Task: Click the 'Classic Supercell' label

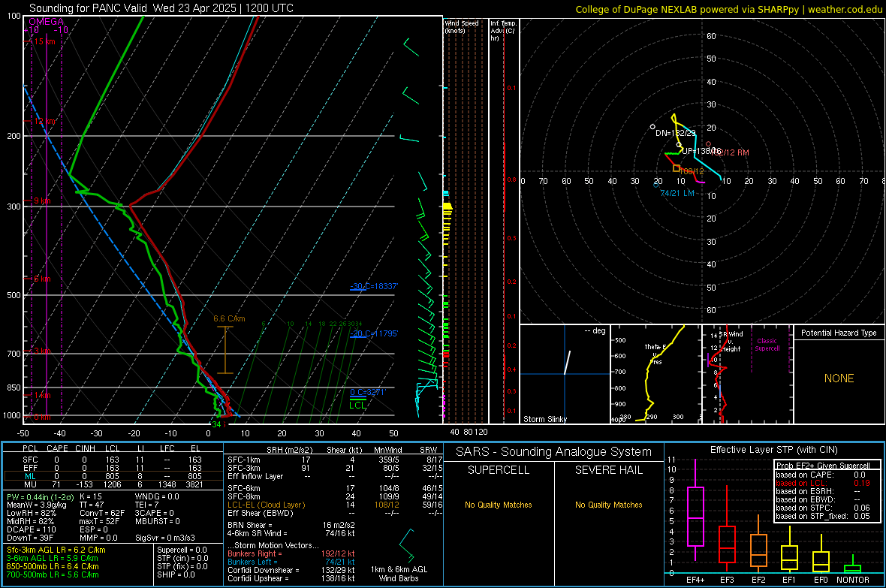Action: click(x=767, y=345)
